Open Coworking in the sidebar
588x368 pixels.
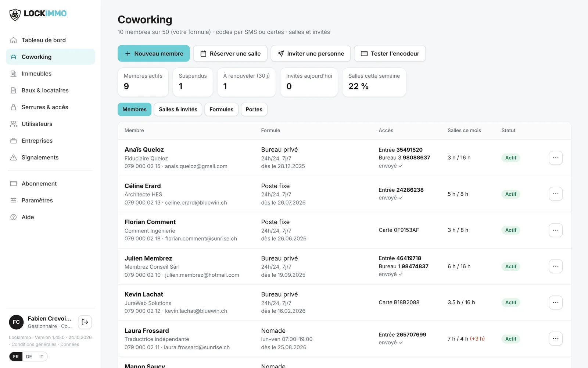pos(50,57)
